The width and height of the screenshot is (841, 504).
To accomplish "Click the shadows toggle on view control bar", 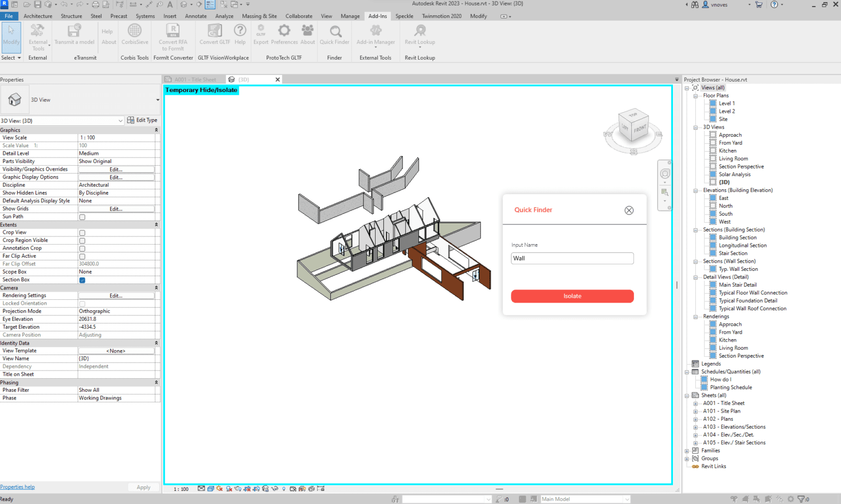I will pyautogui.click(x=228, y=489).
